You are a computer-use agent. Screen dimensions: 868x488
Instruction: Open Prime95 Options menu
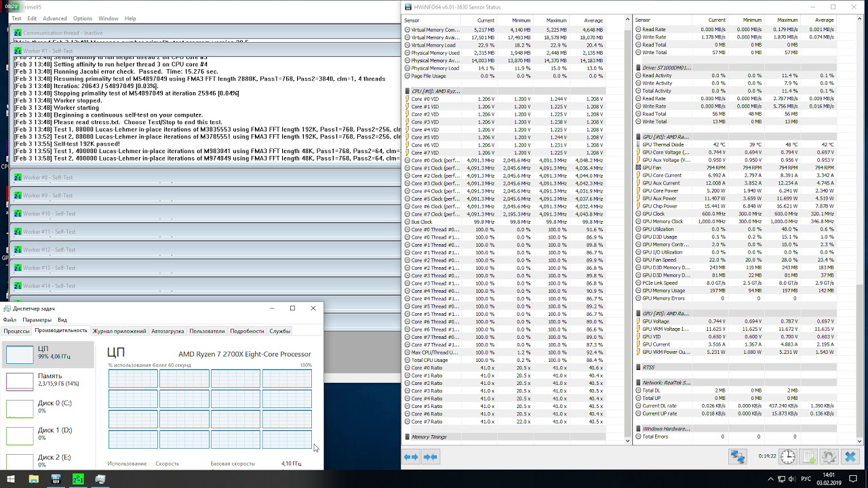[x=83, y=18]
